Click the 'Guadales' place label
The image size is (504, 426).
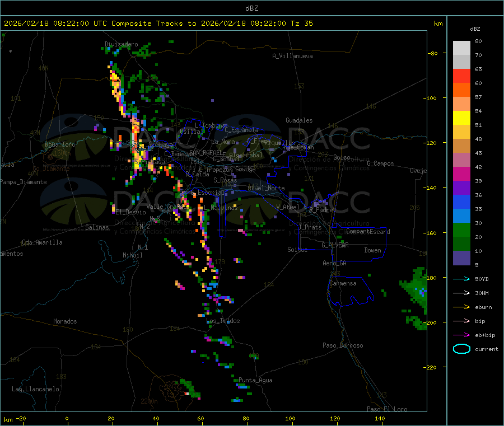pos(299,120)
